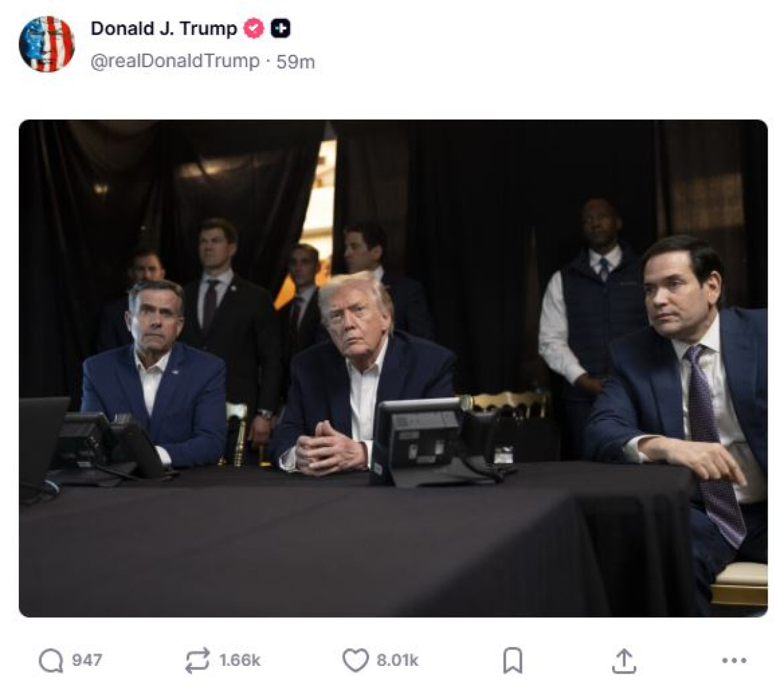
Task: Like the post with the heart
Action: [355, 661]
